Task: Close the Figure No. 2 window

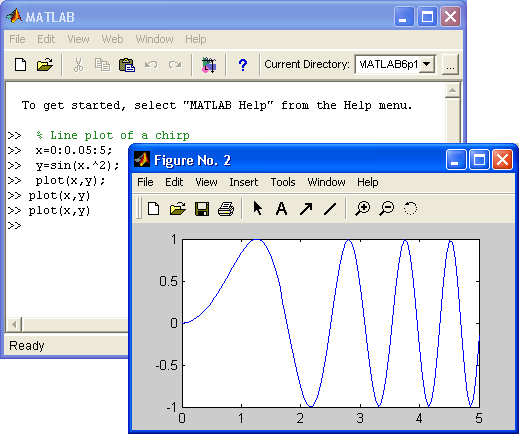Action: [503, 160]
